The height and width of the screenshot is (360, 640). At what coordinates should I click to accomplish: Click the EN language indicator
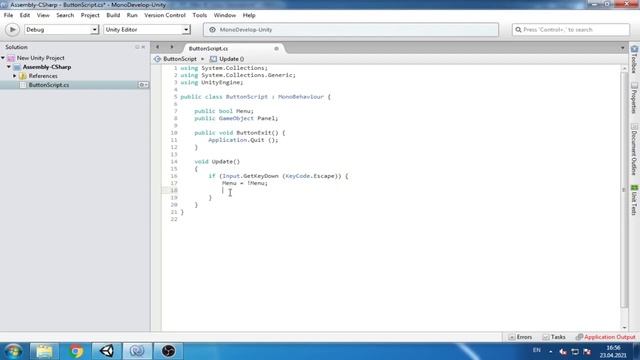pyautogui.click(x=537, y=350)
